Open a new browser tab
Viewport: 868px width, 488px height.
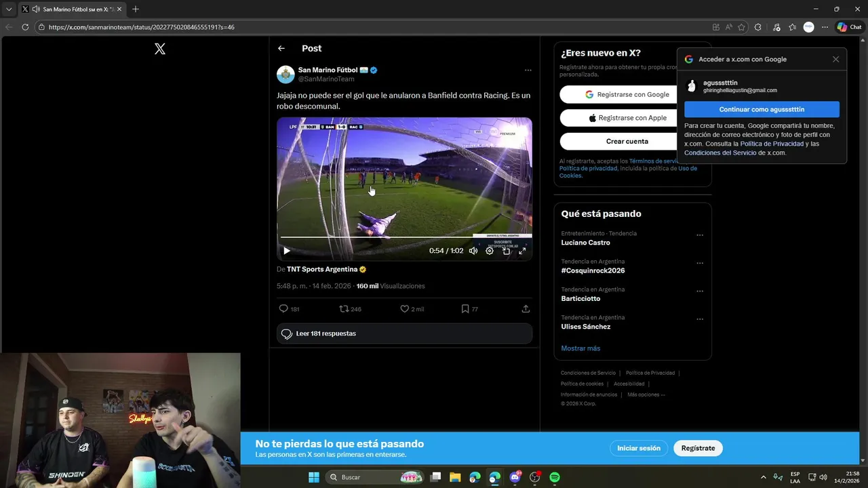[x=136, y=9]
